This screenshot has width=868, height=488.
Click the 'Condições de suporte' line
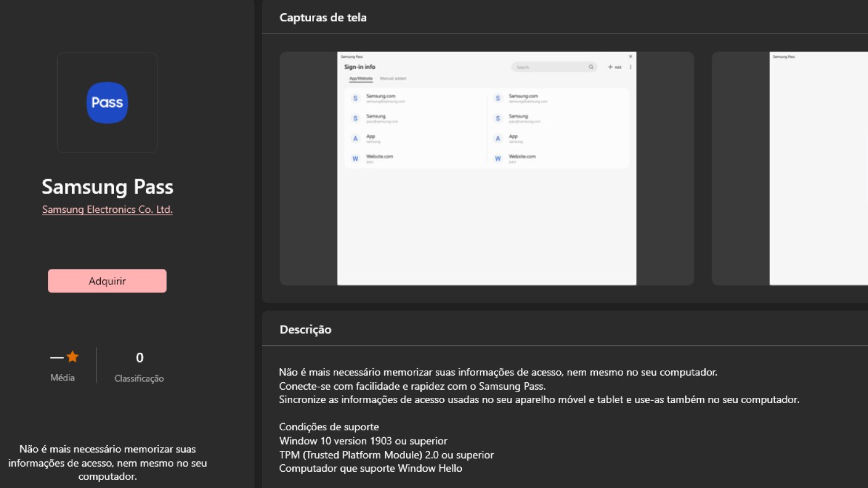329,427
